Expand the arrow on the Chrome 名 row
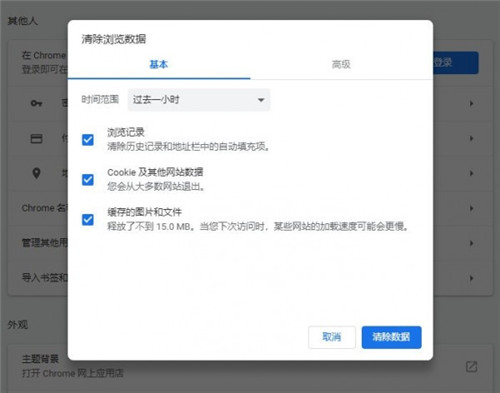 click(x=471, y=208)
